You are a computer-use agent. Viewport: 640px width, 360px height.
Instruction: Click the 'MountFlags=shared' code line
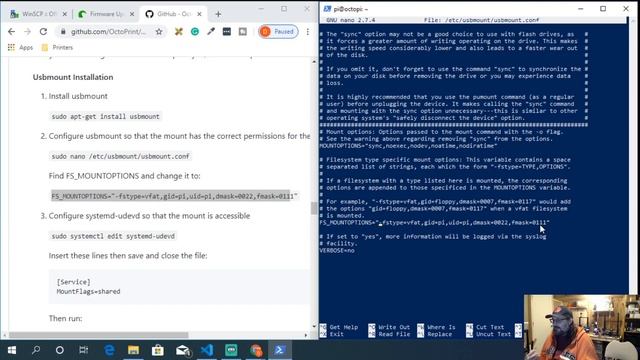point(88,291)
